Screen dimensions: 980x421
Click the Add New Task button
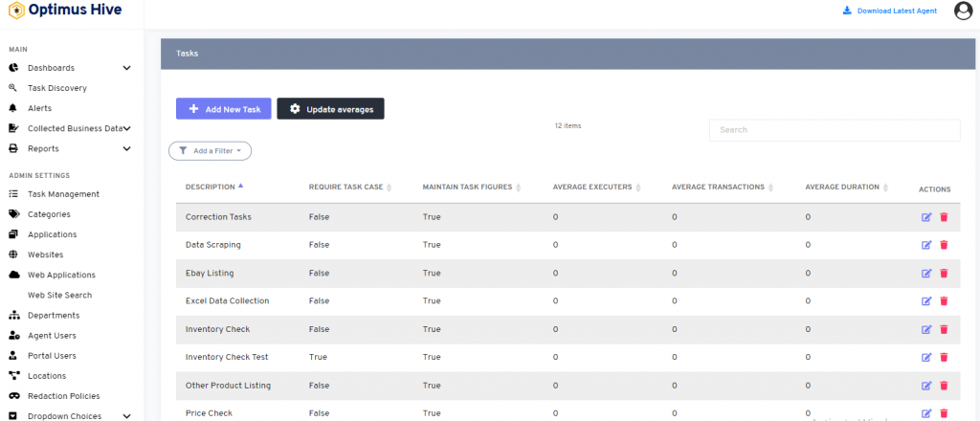point(224,109)
